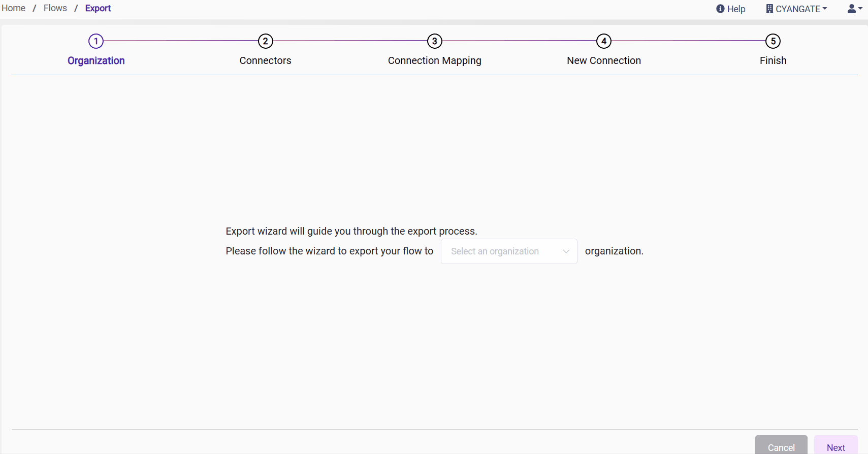Cancel the export wizard
This screenshot has width=868, height=454.
pyautogui.click(x=781, y=447)
